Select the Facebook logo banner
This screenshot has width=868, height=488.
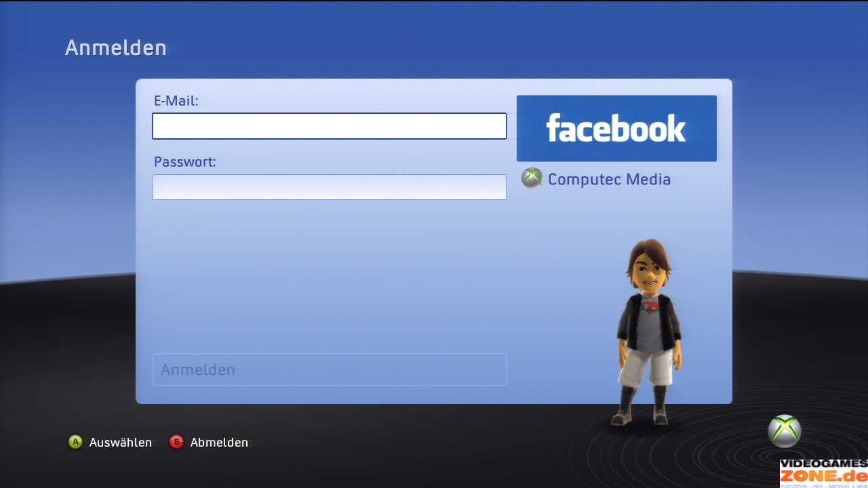(616, 128)
